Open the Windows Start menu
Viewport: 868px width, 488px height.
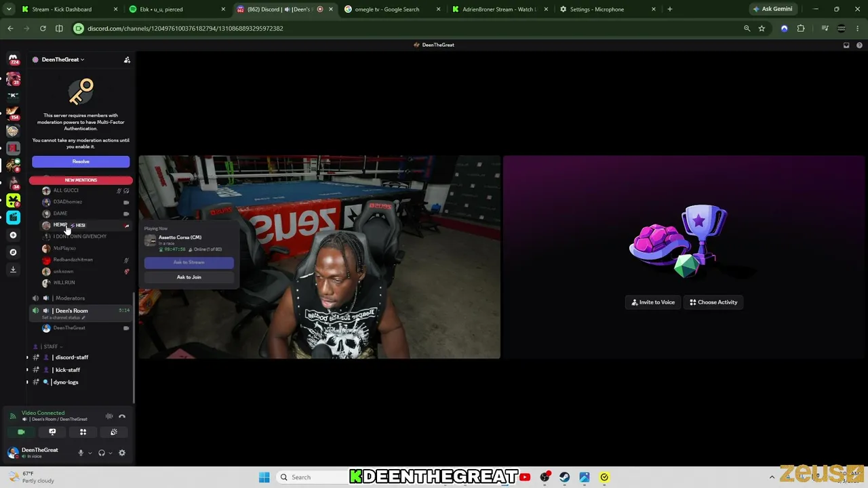pos(264,477)
